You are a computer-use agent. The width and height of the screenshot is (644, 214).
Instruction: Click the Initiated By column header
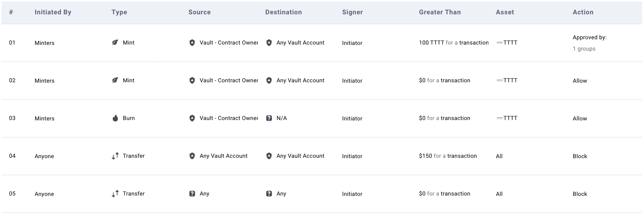click(x=53, y=12)
